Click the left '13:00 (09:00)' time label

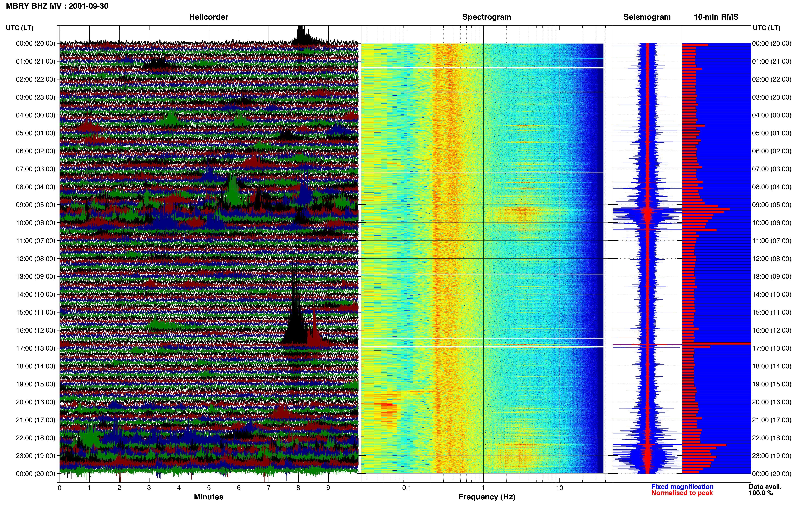coord(36,277)
